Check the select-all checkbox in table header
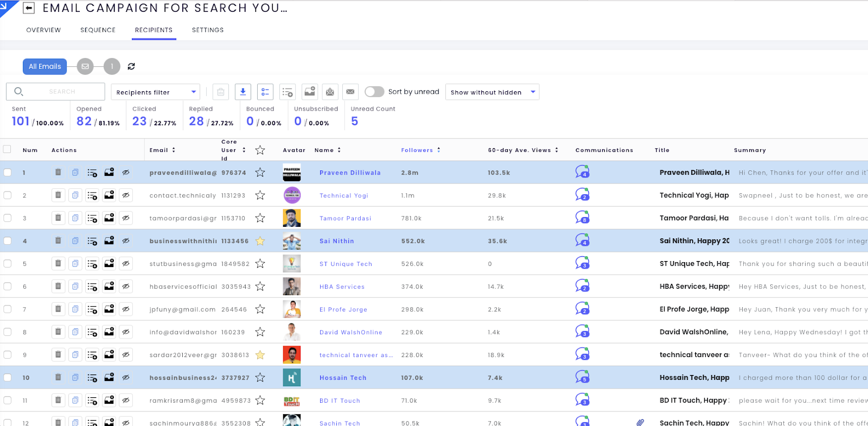 pos(7,149)
